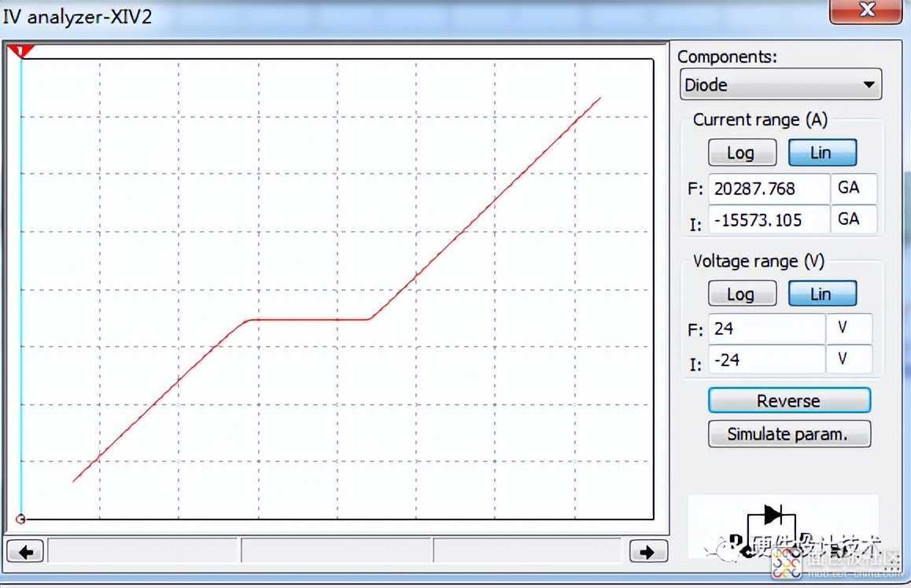This screenshot has height=588, width=911.
Task: Move cursor right with right arrow button
Action: (x=648, y=552)
